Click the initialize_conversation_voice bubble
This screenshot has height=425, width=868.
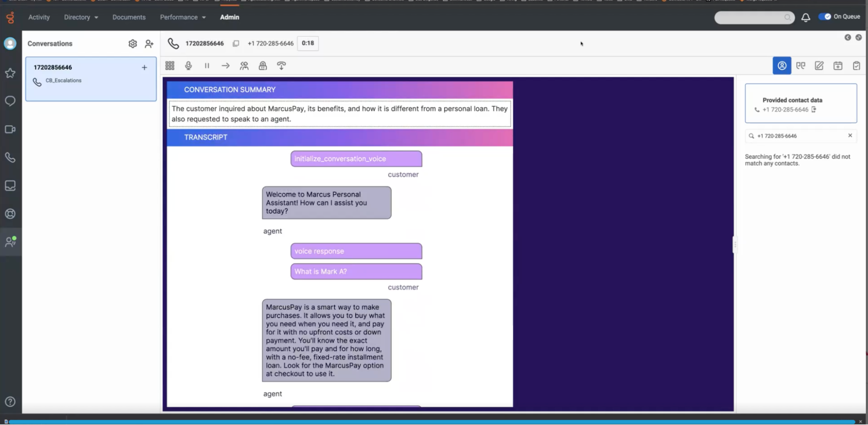pyautogui.click(x=356, y=159)
